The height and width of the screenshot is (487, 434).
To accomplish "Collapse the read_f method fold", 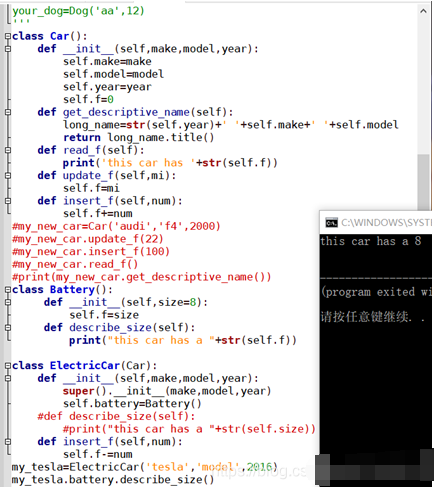I will (8, 150).
